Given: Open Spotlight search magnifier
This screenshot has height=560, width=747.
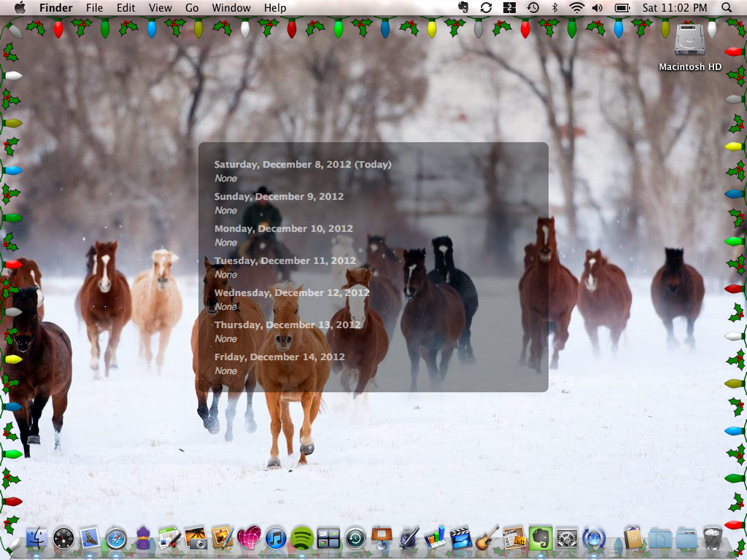Looking at the screenshot, I should 727,7.
